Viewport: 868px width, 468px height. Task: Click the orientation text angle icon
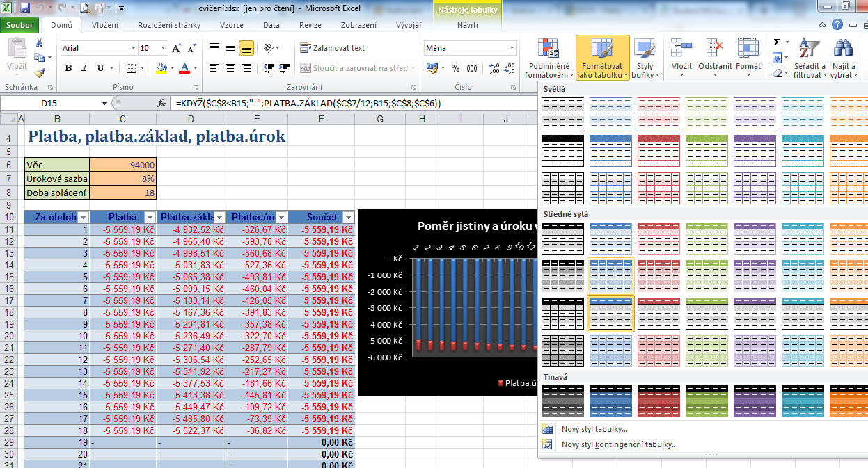[268, 48]
